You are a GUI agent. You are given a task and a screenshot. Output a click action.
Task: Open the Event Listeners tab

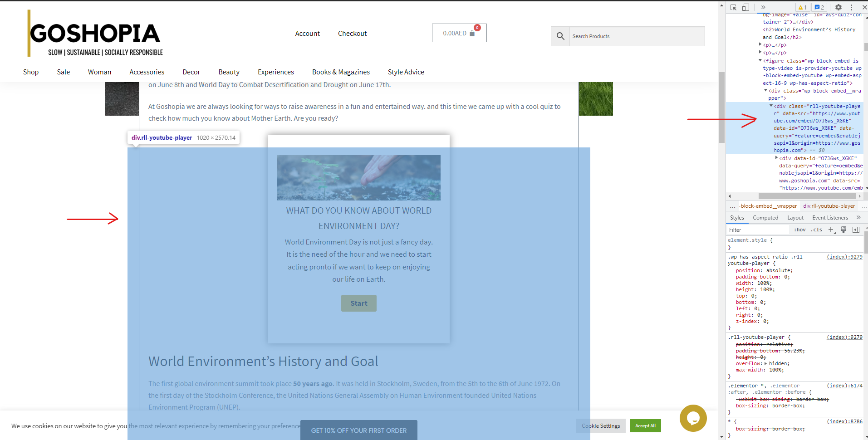830,218
